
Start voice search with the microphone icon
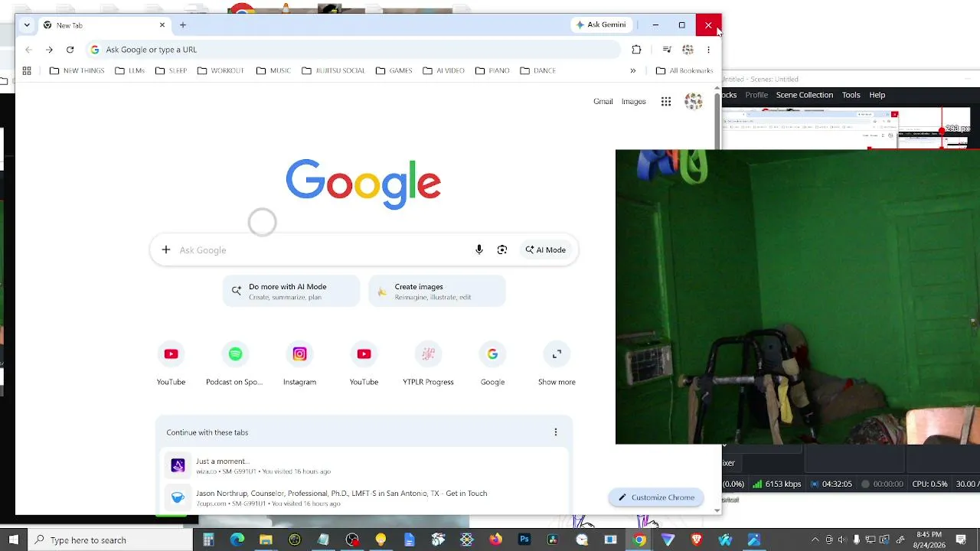(479, 250)
